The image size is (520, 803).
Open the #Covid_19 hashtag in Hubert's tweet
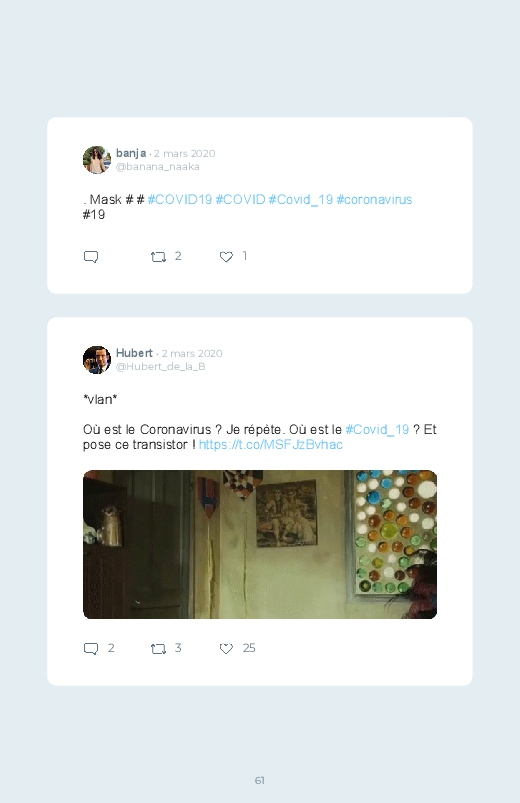[x=377, y=429]
